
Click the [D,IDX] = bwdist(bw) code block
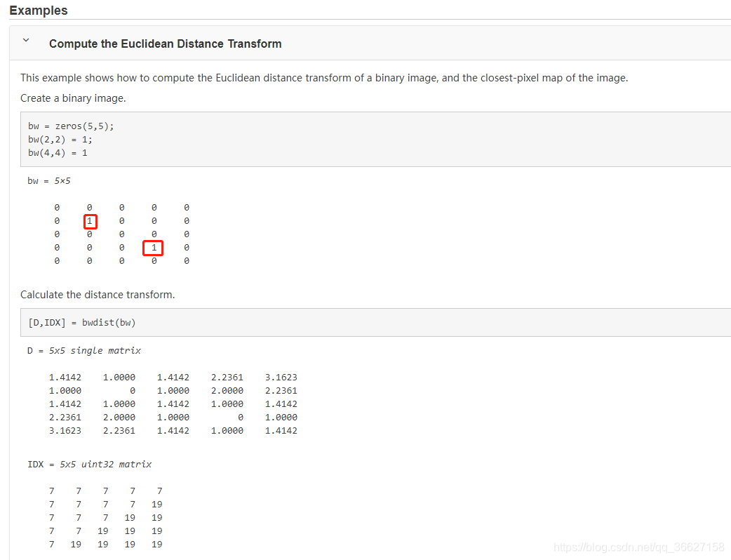(x=375, y=322)
